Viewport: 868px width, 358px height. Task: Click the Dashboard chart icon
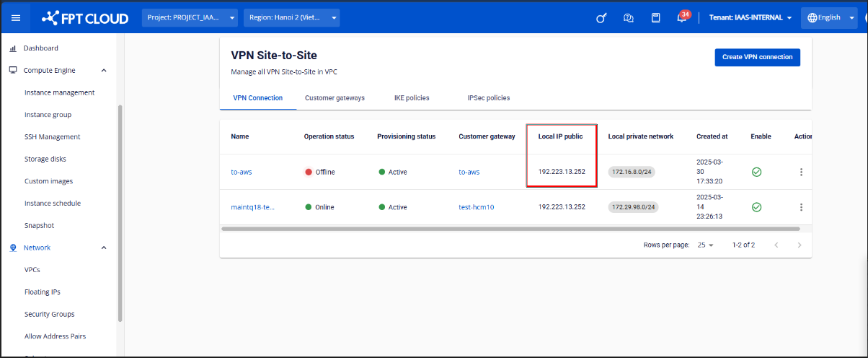coord(13,48)
